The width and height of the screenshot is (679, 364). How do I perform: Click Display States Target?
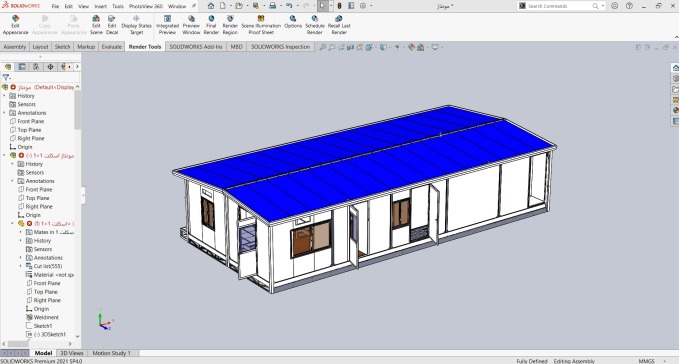tap(136, 25)
